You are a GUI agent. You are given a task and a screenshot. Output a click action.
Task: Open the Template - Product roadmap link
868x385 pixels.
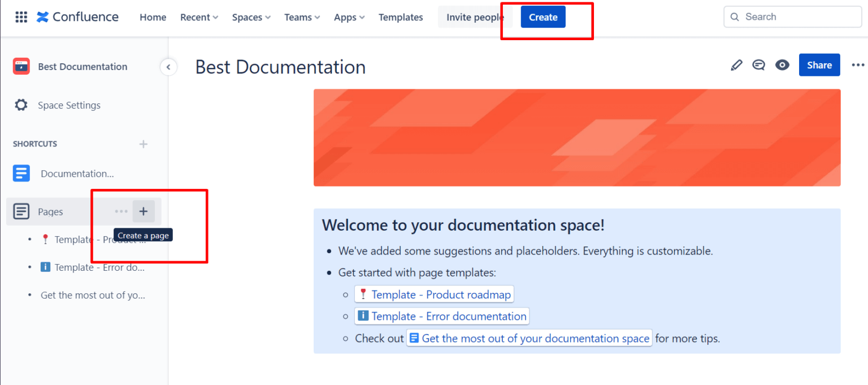(434, 294)
